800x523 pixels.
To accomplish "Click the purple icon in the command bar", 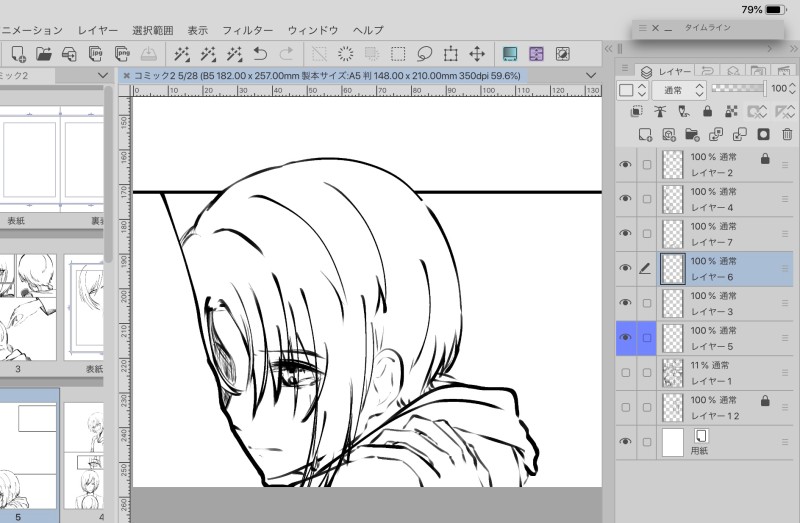I will [x=536, y=54].
